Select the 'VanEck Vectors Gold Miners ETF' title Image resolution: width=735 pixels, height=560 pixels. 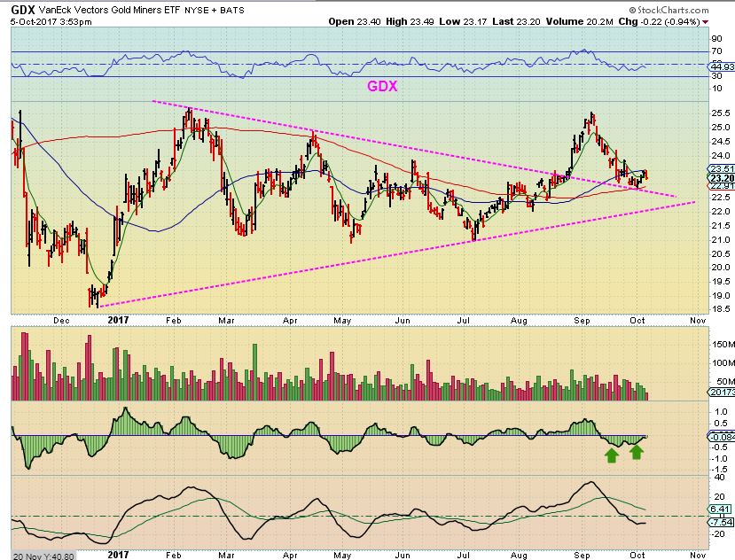pos(110,10)
